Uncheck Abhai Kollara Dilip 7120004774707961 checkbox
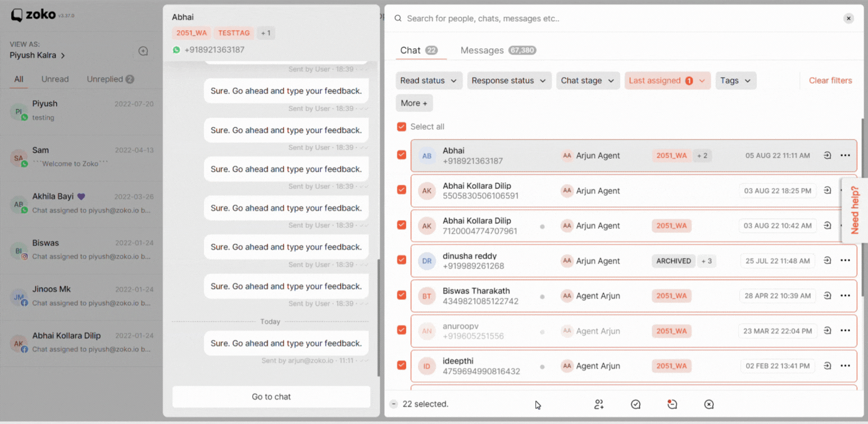Screen dimensions: 868x424 (401, 224)
